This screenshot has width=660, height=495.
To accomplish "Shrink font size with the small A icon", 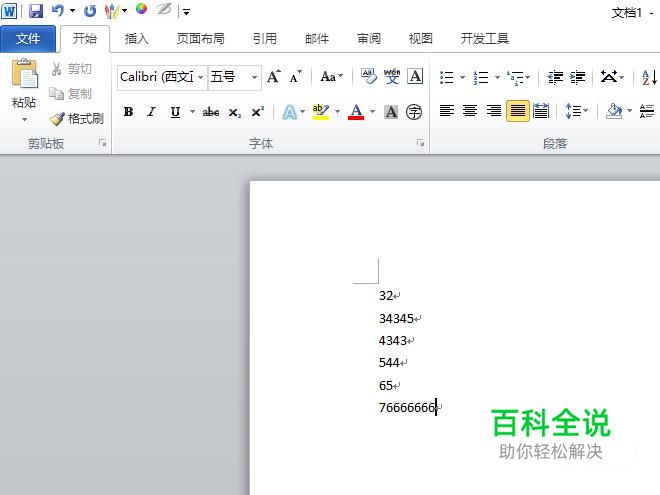I will coord(295,77).
